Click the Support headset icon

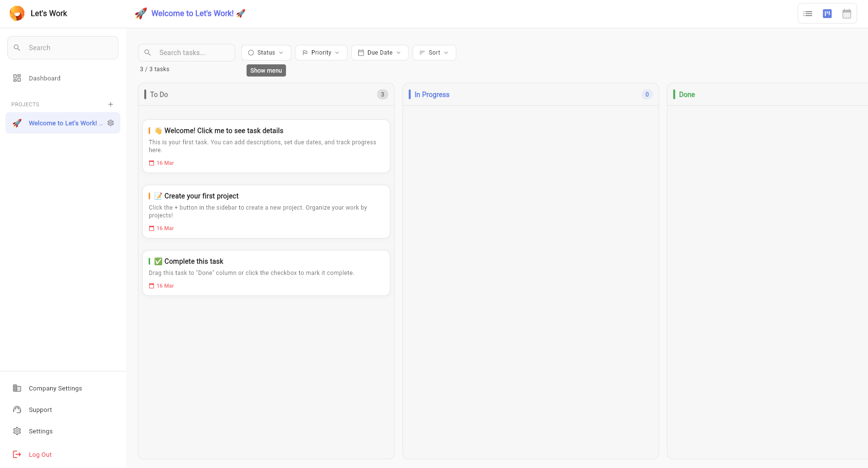[17, 409]
